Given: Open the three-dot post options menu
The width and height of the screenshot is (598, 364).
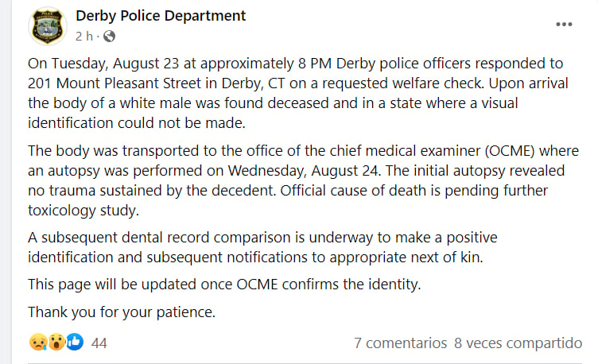Looking at the screenshot, I should [564, 25].
